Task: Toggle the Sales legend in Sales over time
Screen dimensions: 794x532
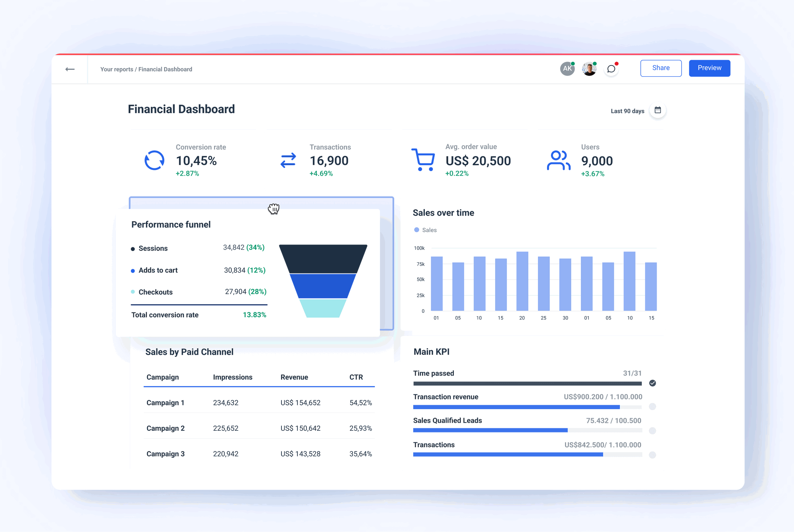Action: [424, 230]
